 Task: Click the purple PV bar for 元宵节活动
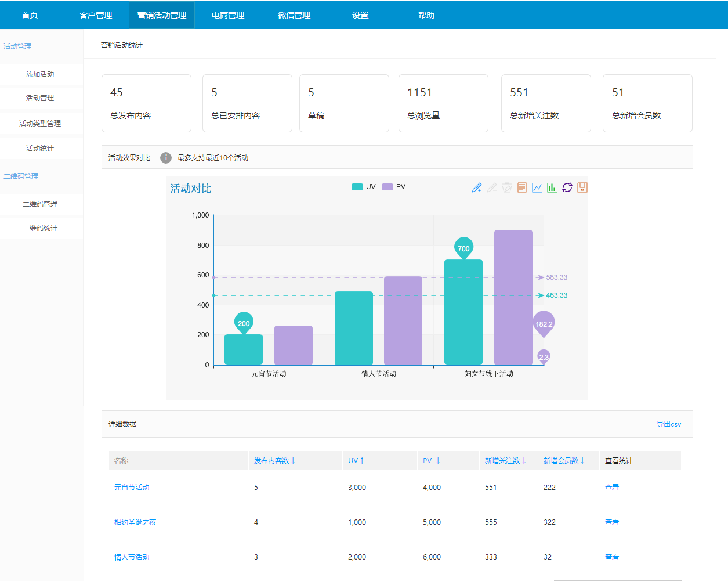(x=294, y=345)
